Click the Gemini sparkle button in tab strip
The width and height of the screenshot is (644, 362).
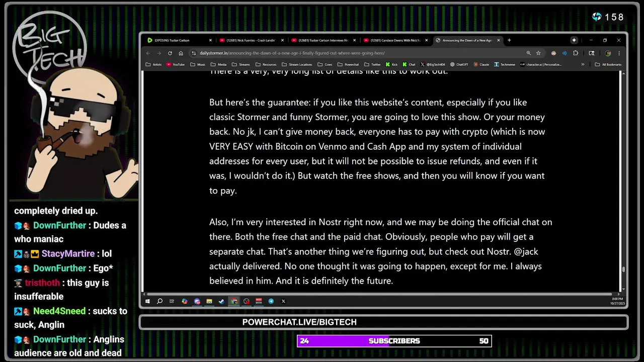coord(574,40)
